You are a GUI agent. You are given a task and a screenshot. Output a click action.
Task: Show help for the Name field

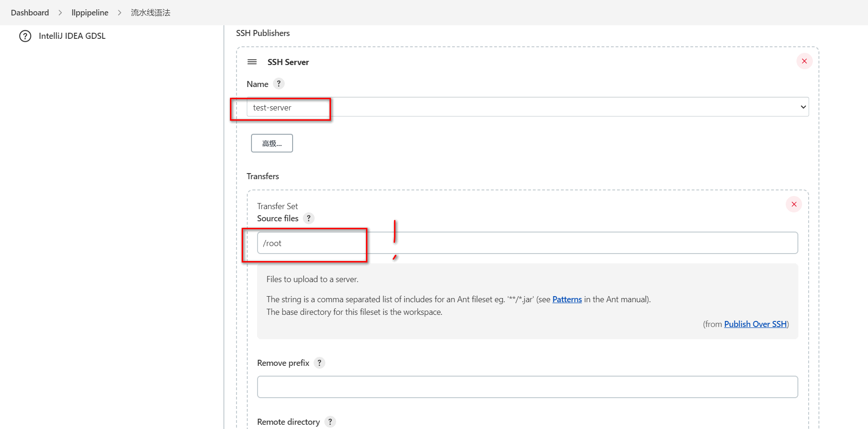tap(279, 84)
